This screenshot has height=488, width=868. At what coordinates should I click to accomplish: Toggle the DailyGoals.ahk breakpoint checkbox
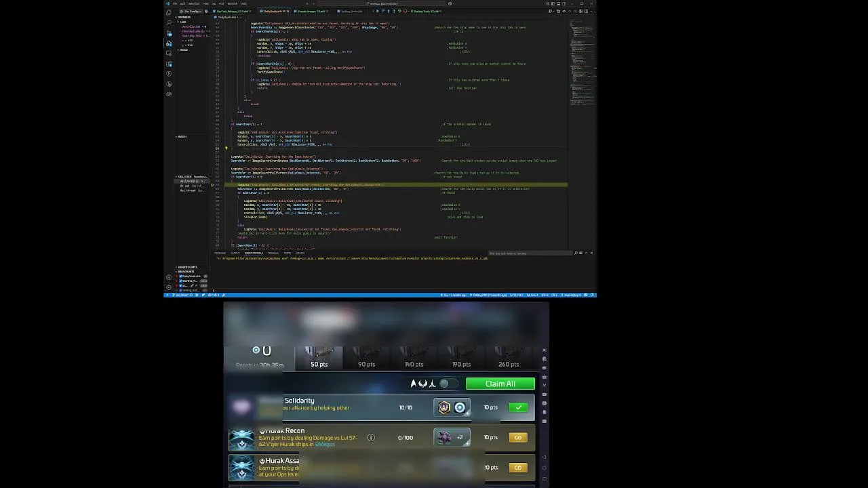180,276
